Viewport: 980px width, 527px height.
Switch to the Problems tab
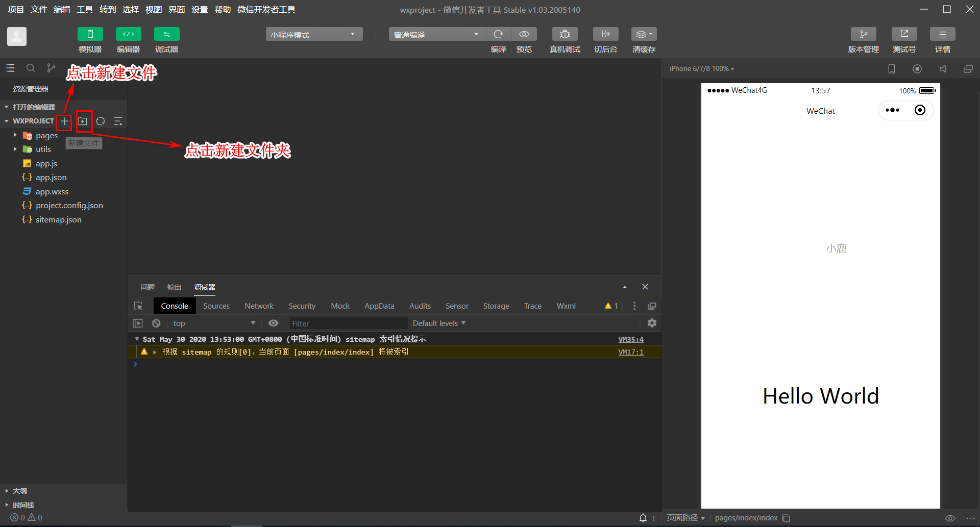point(148,287)
